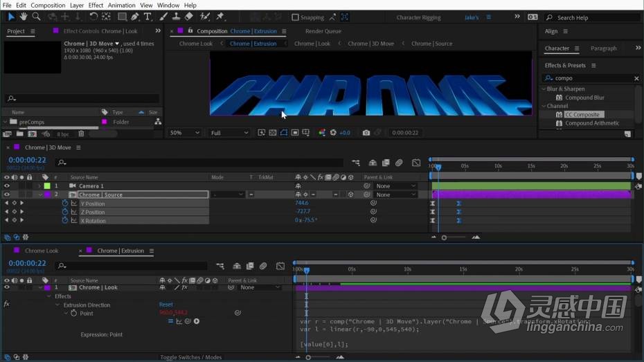Click the snapshot camera icon
Screen dimensions: 644x362
click(366, 133)
